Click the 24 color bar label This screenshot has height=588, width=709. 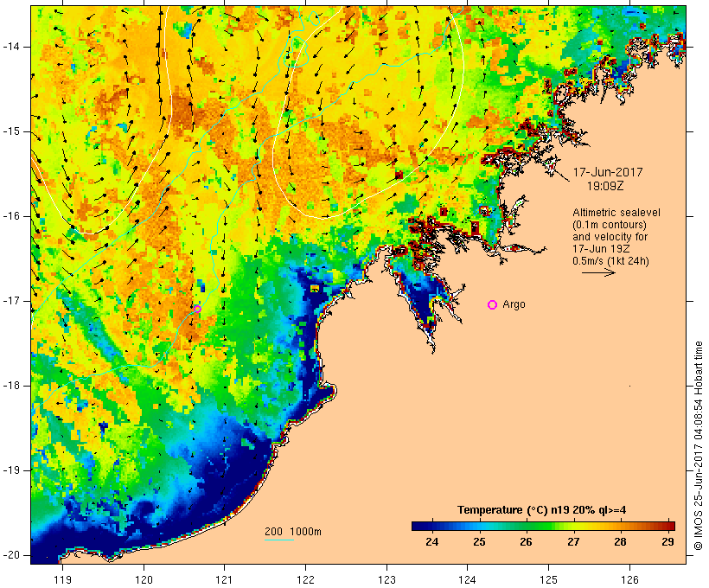(431, 541)
